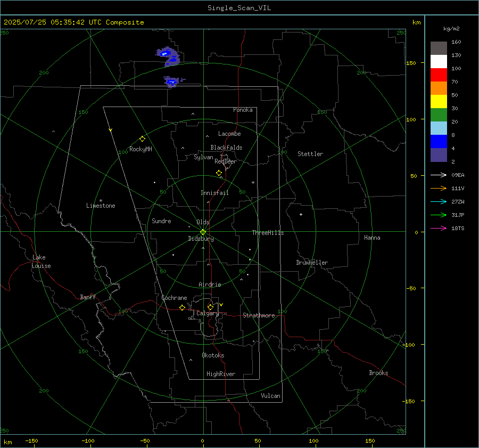
Task: Click the RedDeer city label
Action: point(226,161)
